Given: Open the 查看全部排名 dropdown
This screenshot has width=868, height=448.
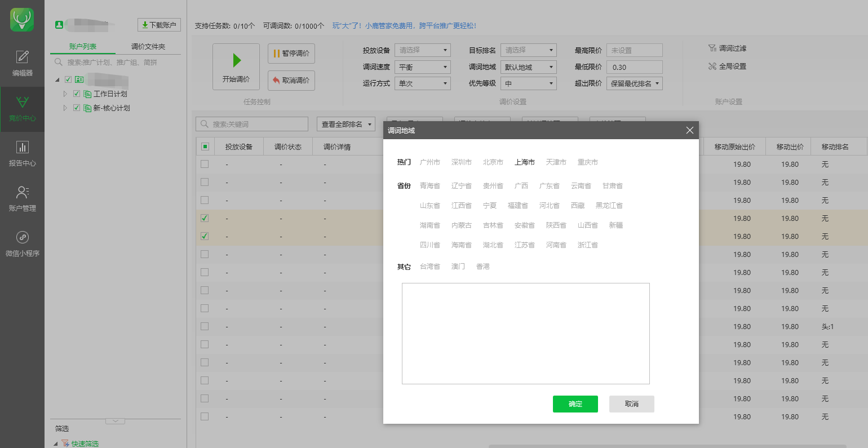Looking at the screenshot, I should pyautogui.click(x=346, y=124).
